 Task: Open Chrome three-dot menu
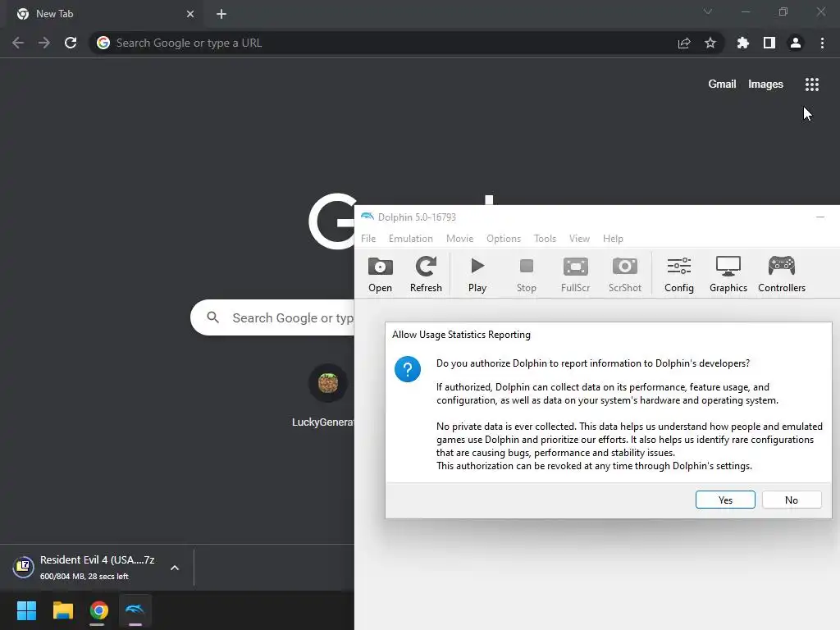tap(822, 43)
